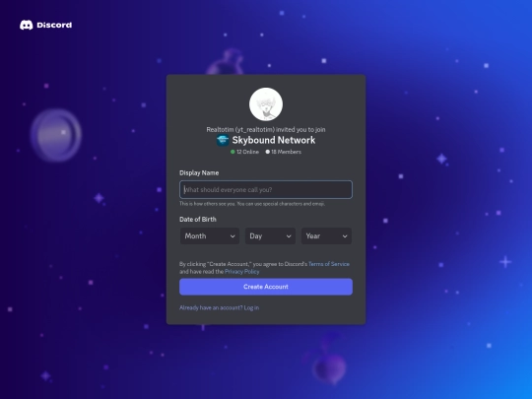Click 'Already have an account? Log in'
The image size is (532, 399).
pos(219,307)
